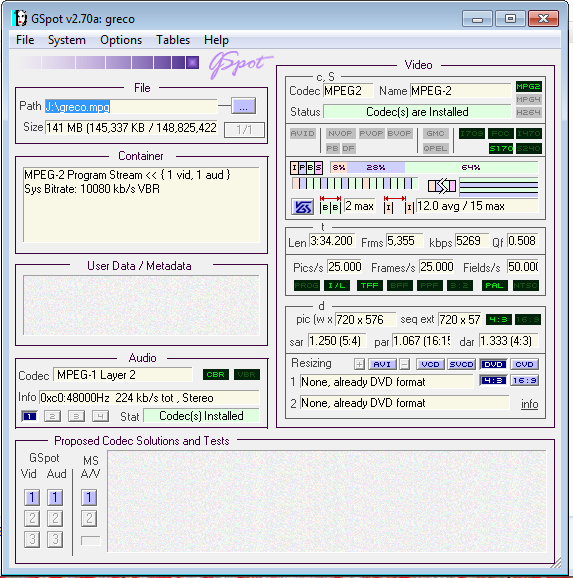573x578 pixels.
Task: Click the User Data / Metadata box
Action: click(141, 305)
